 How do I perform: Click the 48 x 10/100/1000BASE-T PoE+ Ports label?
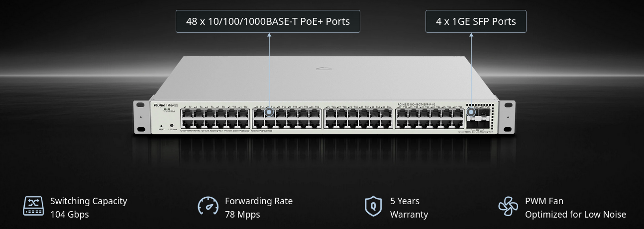[x=268, y=21]
